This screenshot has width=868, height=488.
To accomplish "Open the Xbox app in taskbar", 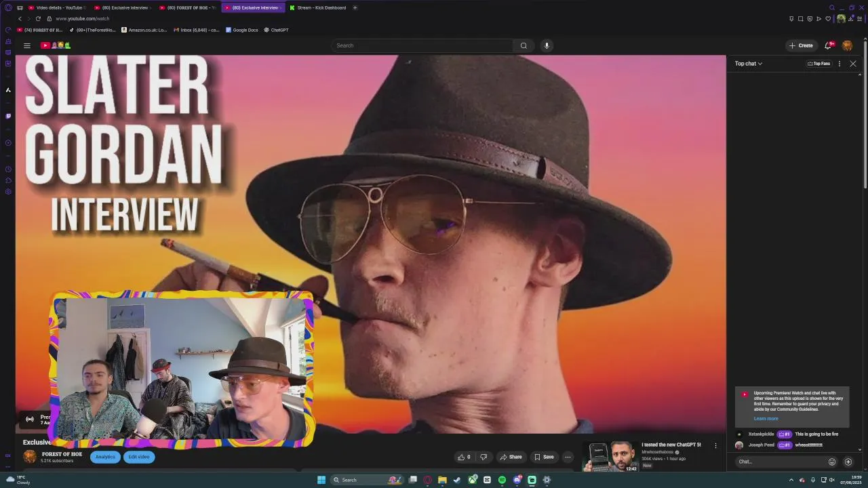I will [x=473, y=480].
